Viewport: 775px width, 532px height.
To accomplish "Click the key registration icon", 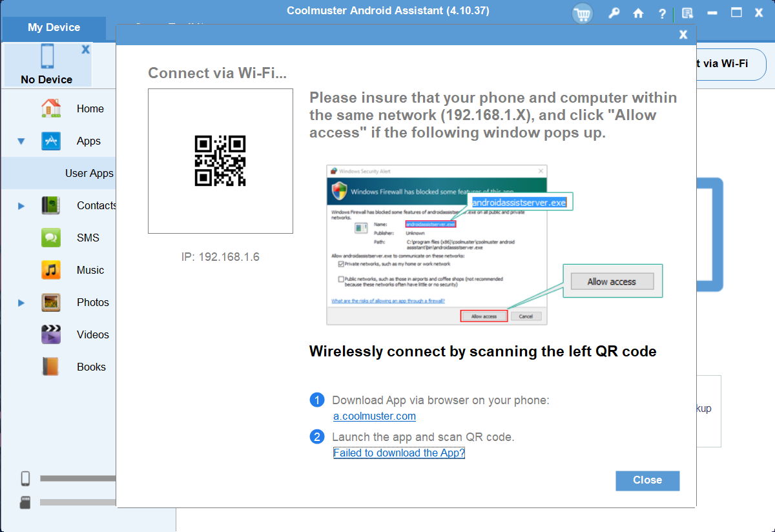I will coord(614,13).
